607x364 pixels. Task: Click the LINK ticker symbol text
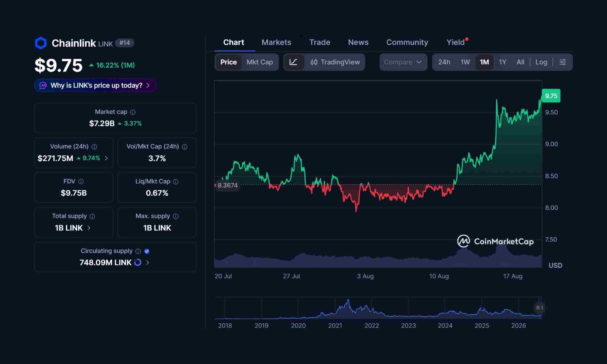pos(105,44)
